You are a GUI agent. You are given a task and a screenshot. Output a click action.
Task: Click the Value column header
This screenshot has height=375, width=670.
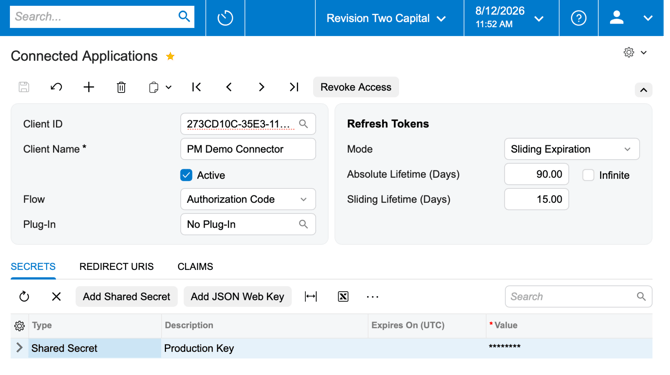coord(569,325)
